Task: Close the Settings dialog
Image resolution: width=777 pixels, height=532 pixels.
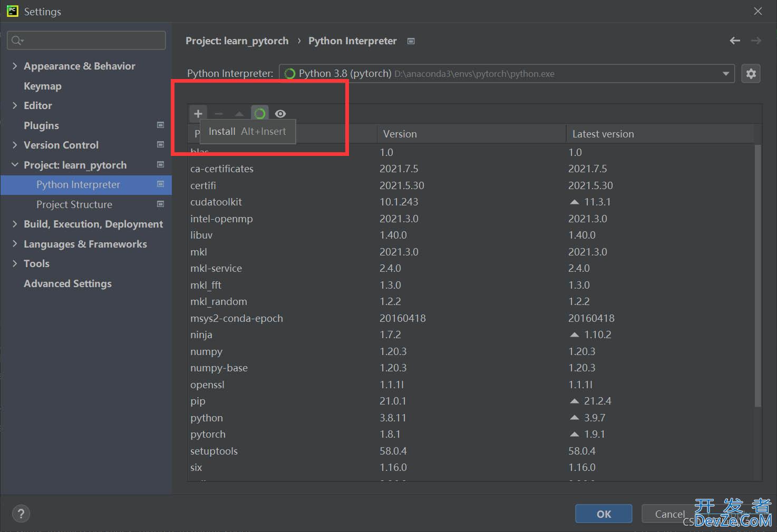Action: (758, 11)
